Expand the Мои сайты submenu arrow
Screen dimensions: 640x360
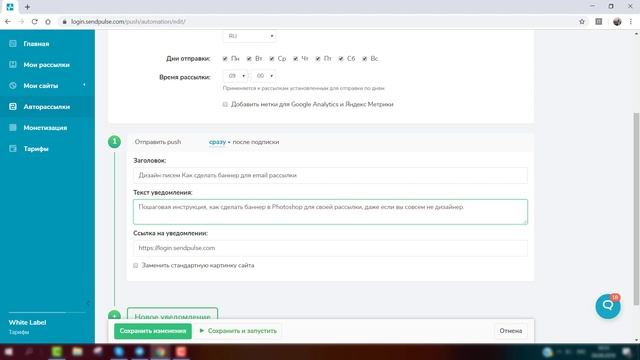(x=84, y=85)
